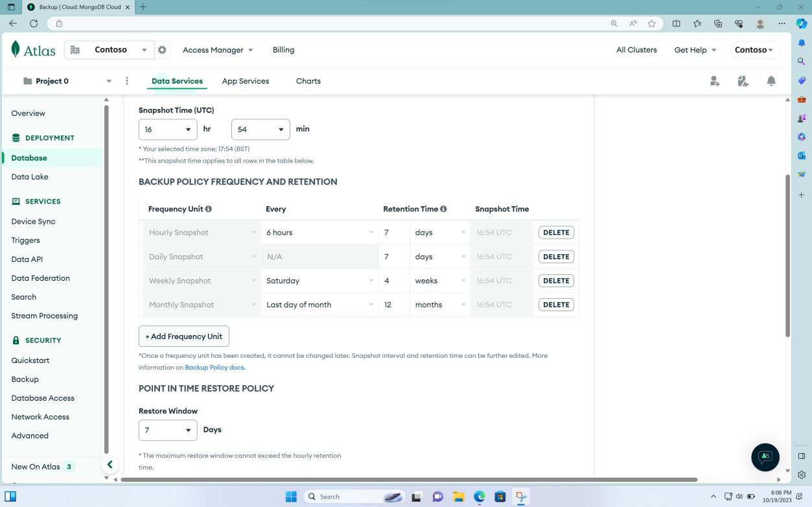Click the Retention Time info tooltip icon
Image resolution: width=812 pixels, height=507 pixels.
(x=444, y=209)
